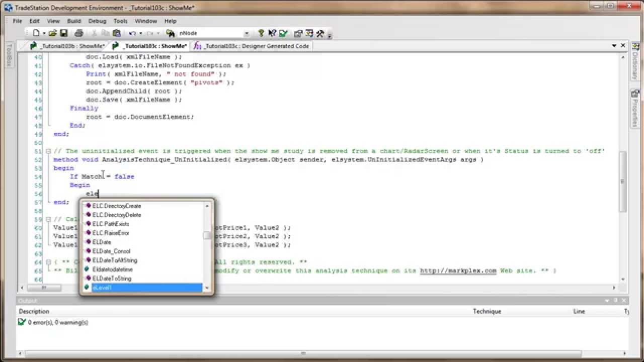Click the key-shaped toolbar icon
The image size is (644, 362).
coord(261,34)
